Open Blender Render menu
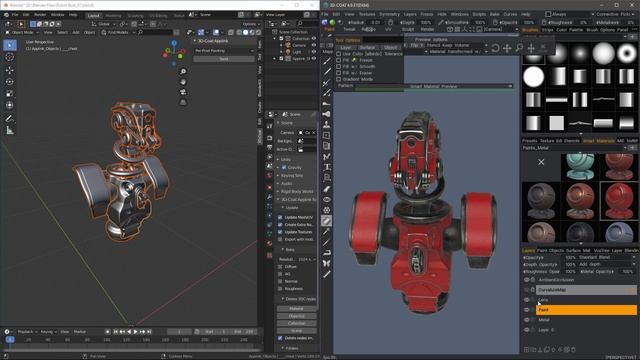 tap(40, 15)
